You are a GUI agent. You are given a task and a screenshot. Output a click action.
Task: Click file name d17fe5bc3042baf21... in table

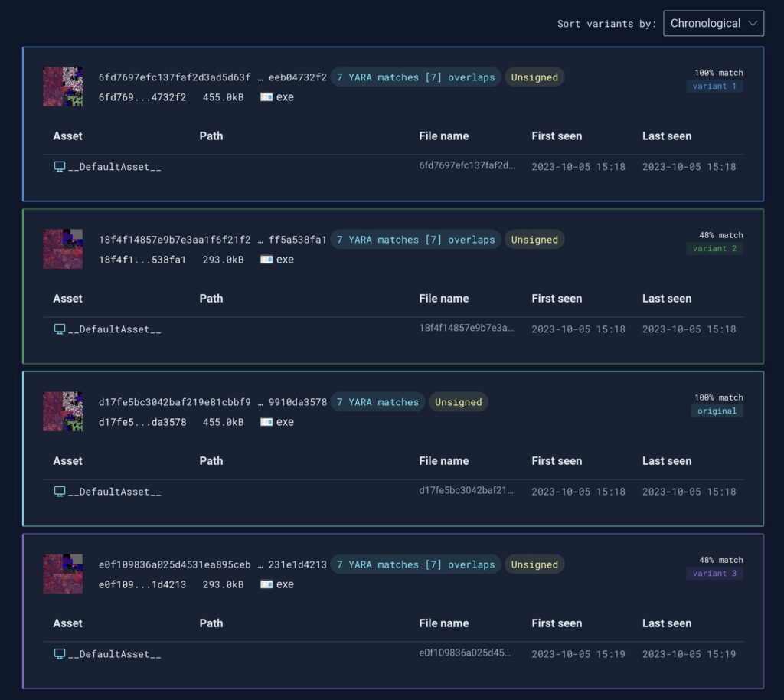pos(467,492)
